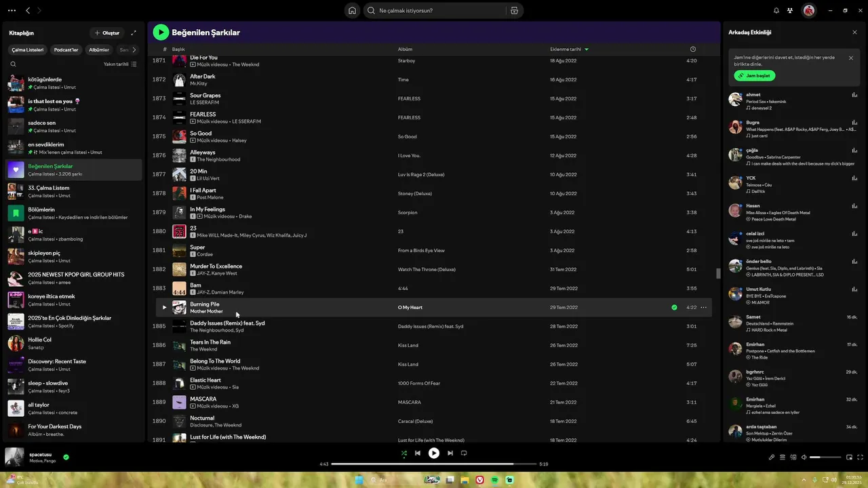Select the Podcast'ler filter chip
Viewport: 868px width, 488px height.
point(66,49)
